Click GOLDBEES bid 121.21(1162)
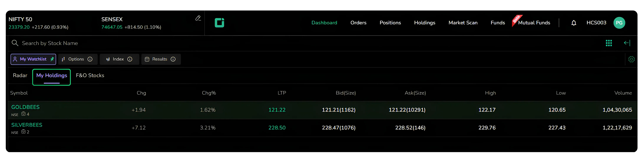Image resolution: width=644 pixels, height=163 pixels. click(x=339, y=110)
